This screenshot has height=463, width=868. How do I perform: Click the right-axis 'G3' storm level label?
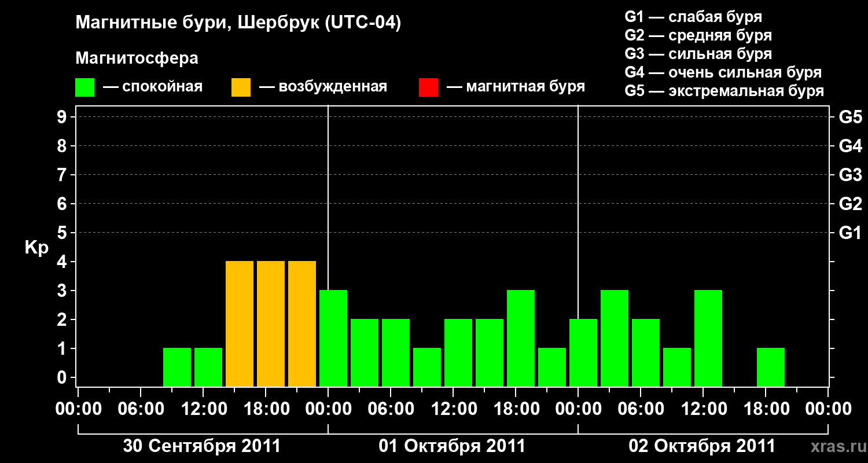click(850, 175)
